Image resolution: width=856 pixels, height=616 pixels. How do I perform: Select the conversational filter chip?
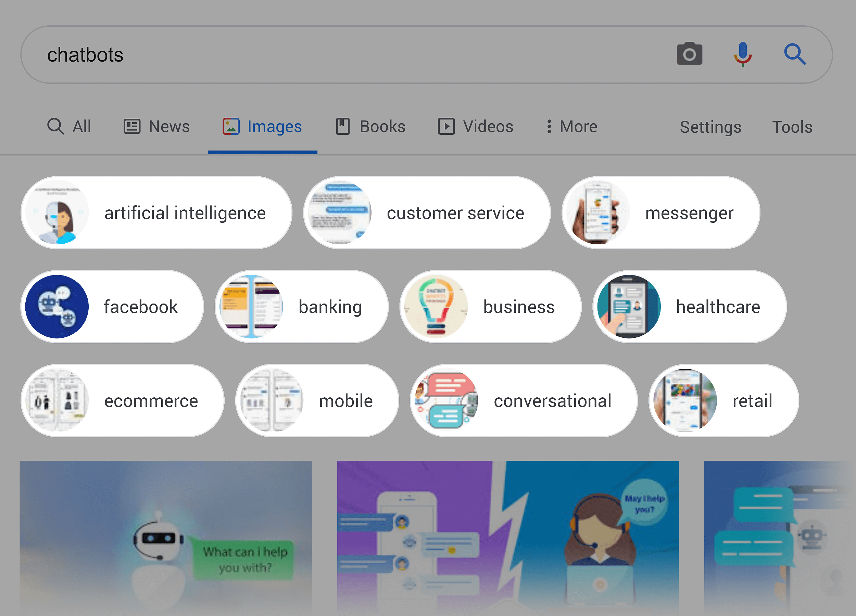[524, 401]
